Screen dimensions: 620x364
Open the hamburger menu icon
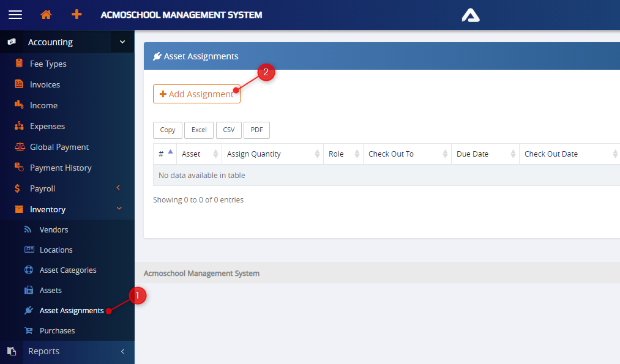pyautogui.click(x=15, y=15)
